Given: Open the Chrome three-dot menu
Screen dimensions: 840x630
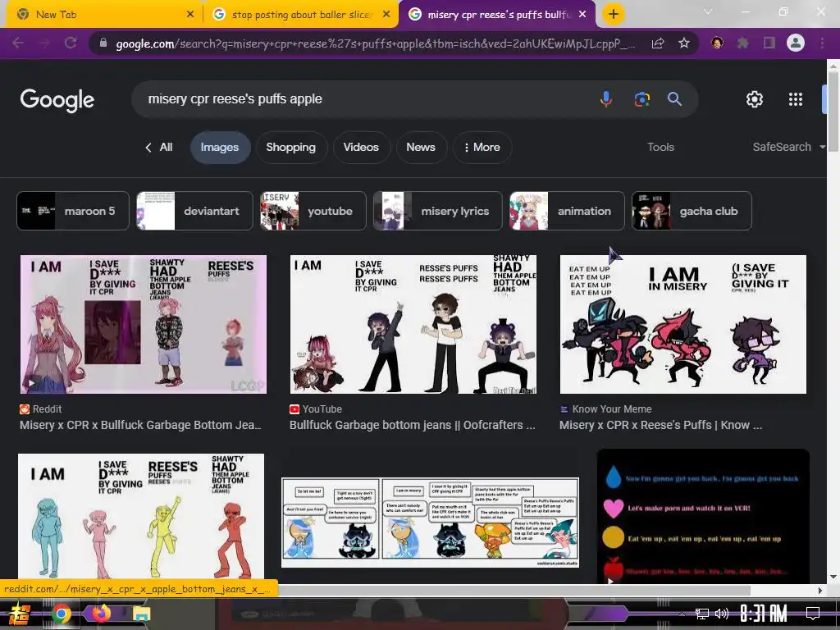Looking at the screenshot, I should coord(822,43).
